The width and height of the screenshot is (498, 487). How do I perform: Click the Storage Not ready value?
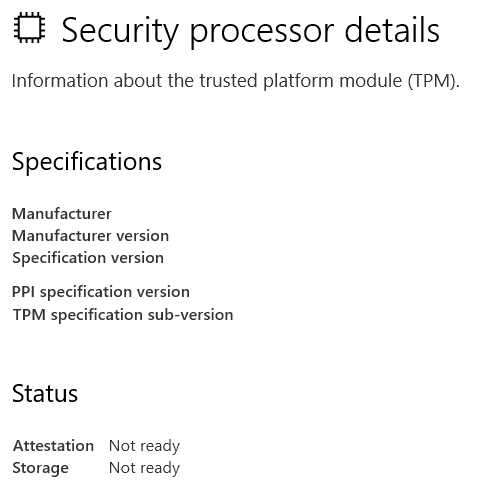144,469
